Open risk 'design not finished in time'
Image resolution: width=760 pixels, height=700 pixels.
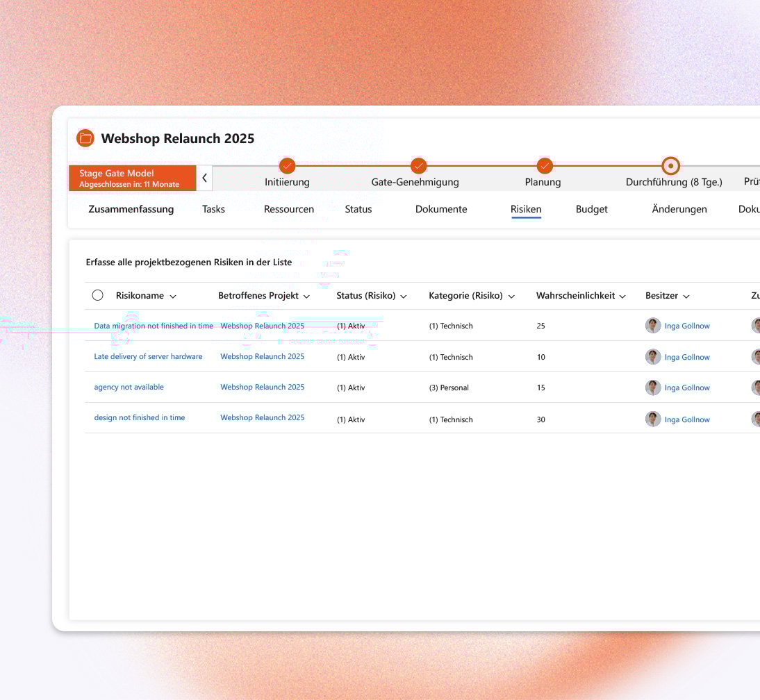[x=140, y=417]
